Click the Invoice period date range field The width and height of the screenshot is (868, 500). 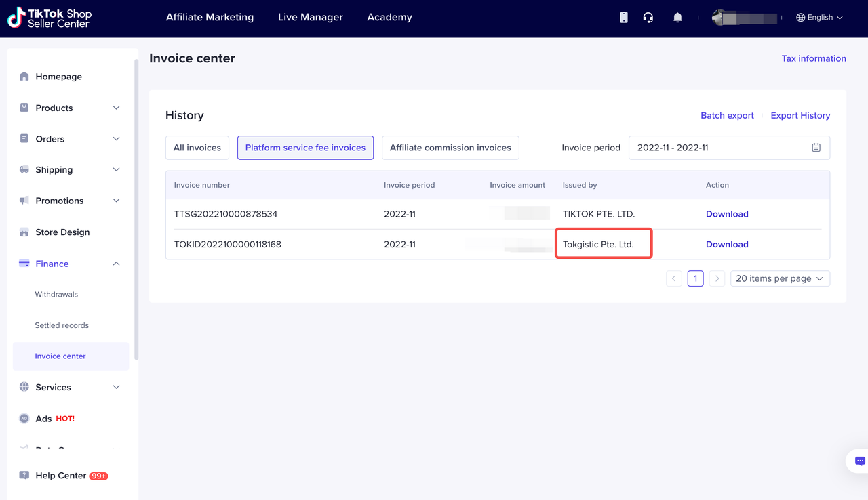(x=719, y=148)
